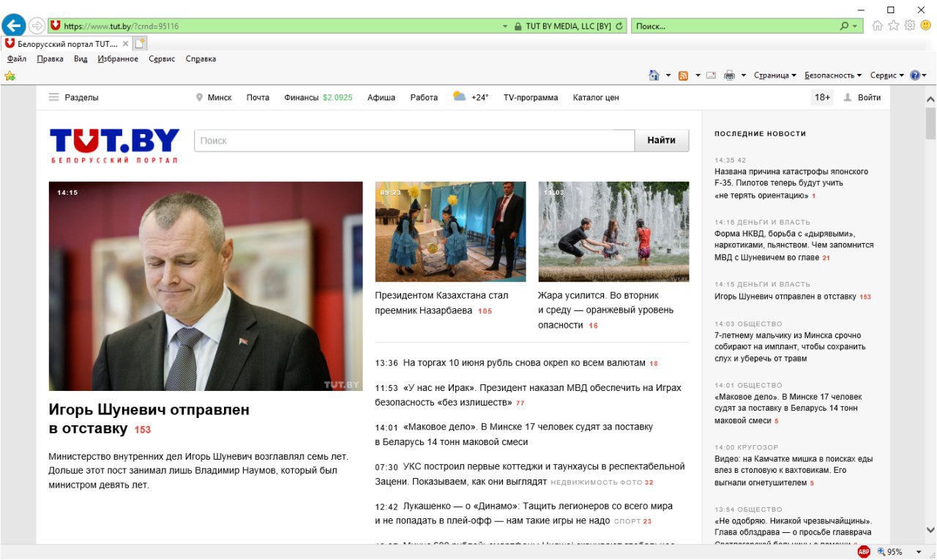Click the 18+ badge button
The width and height of the screenshot is (937, 560).
tap(822, 97)
